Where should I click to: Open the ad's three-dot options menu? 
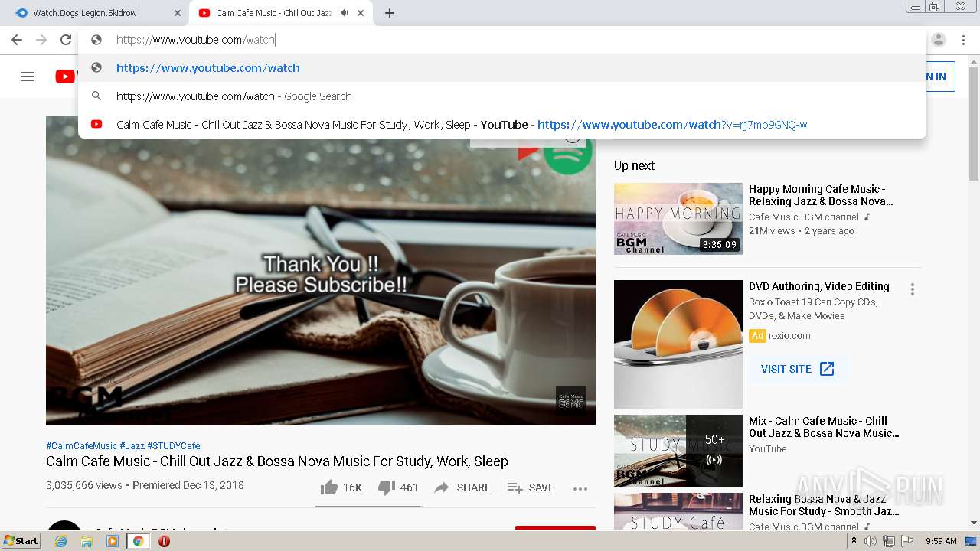[912, 289]
